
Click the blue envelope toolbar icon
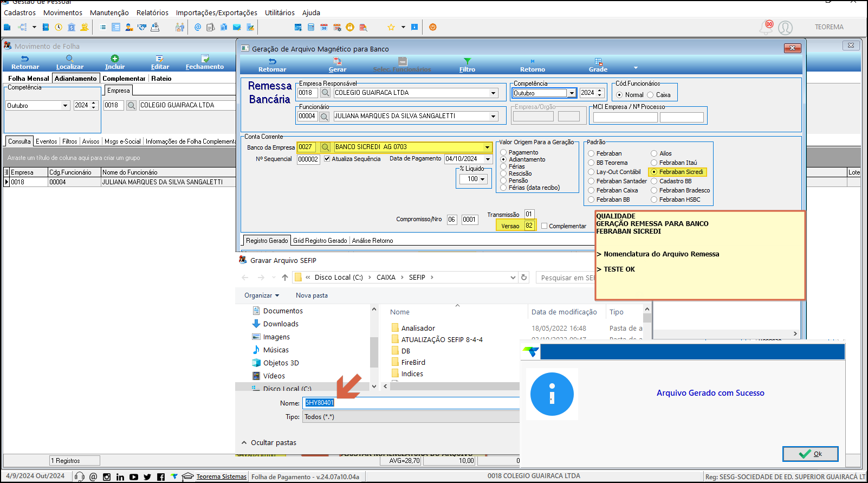click(237, 27)
